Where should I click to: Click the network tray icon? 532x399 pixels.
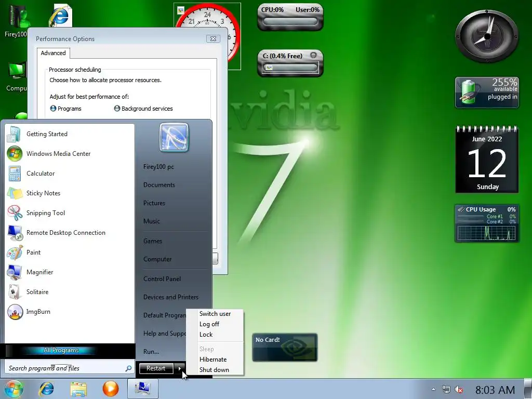coord(446,390)
